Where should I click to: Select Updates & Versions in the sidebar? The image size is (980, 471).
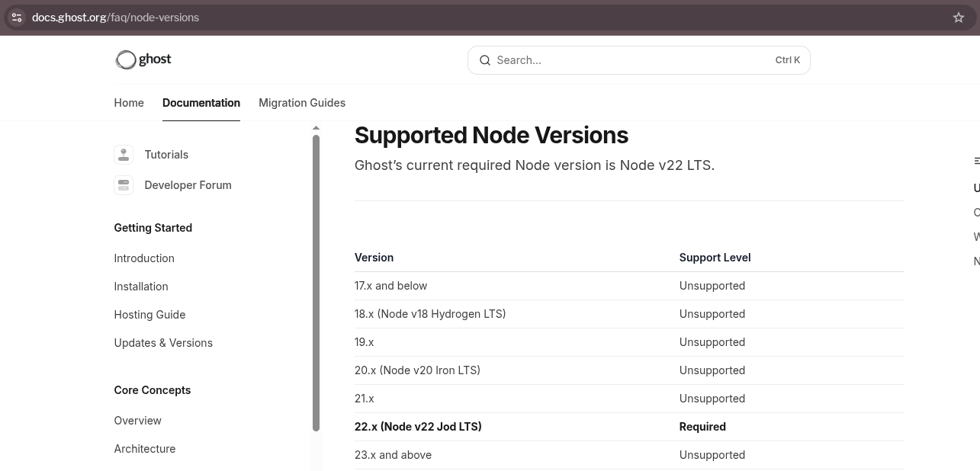(x=163, y=343)
